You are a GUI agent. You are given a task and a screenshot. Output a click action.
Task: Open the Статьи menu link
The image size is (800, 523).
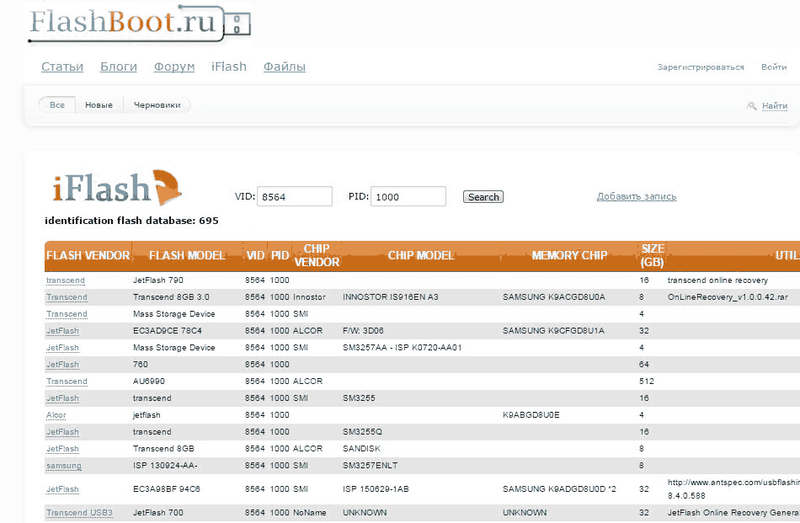(62, 67)
